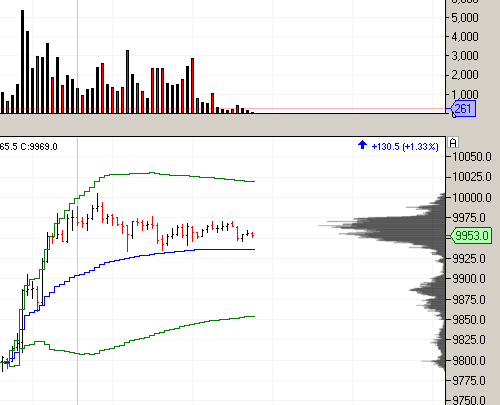
Task: Click the volume profile cluster near 9887
Action: (428, 291)
